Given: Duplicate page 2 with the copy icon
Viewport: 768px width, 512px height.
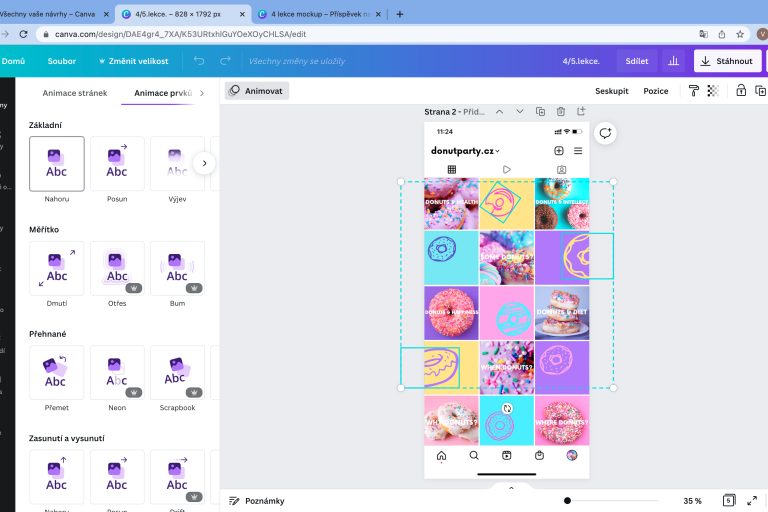Looking at the screenshot, I should (540, 111).
